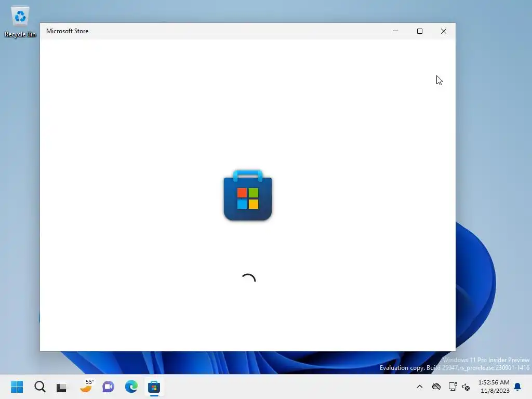Close the Microsoft Store window
The height and width of the screenshot is (399, 532).
[444, 31]
